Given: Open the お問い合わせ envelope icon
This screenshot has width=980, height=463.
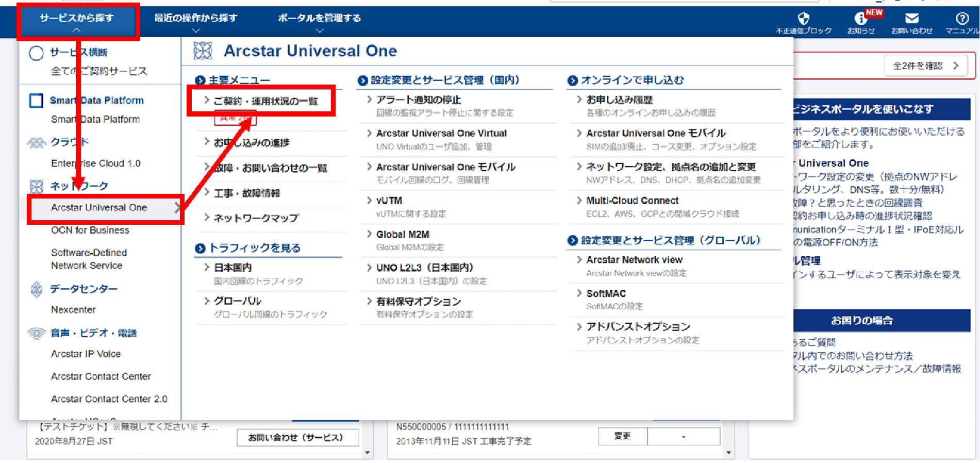Looking at the screenshot, I should click(911, 19).
